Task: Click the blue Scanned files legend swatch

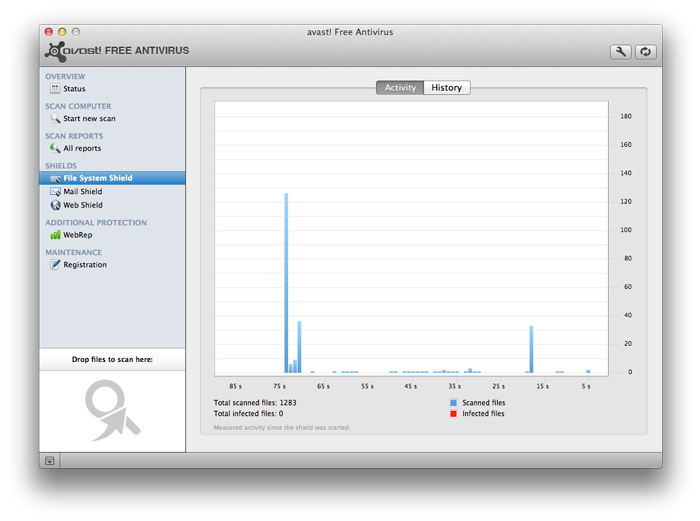Action: [x=453, y=402]
